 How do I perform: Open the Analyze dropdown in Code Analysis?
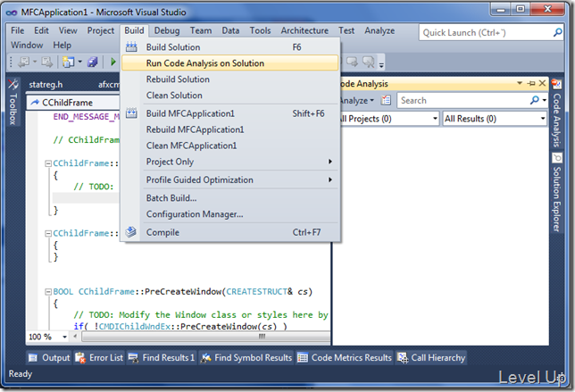pyautogui.click(x=355, y=101)
